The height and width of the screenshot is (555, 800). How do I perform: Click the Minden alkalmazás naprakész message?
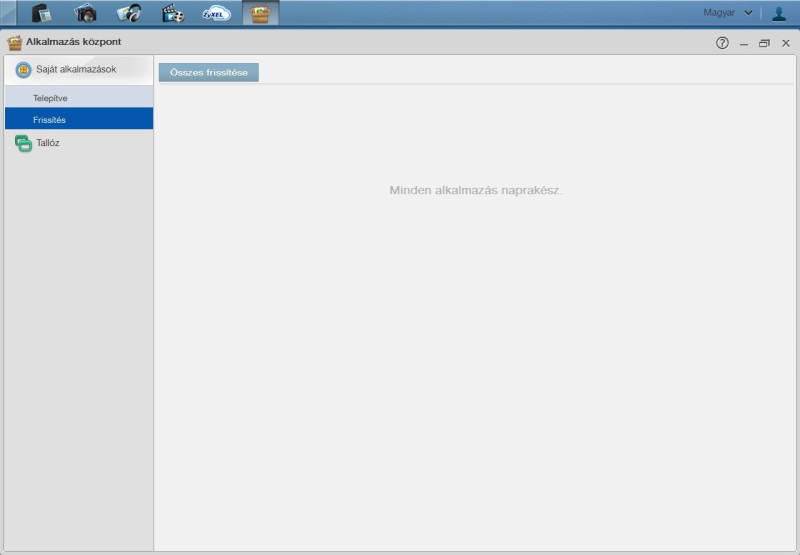476,190
